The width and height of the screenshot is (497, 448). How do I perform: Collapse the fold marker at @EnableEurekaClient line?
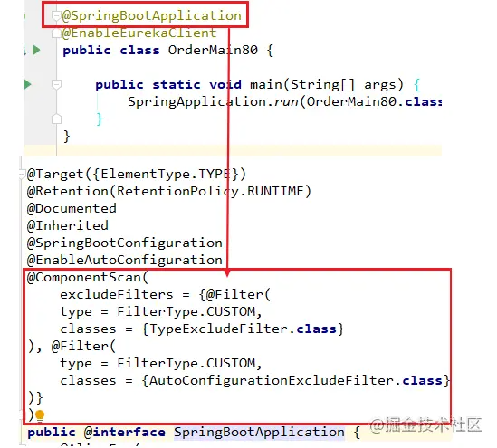click(56, 33)
